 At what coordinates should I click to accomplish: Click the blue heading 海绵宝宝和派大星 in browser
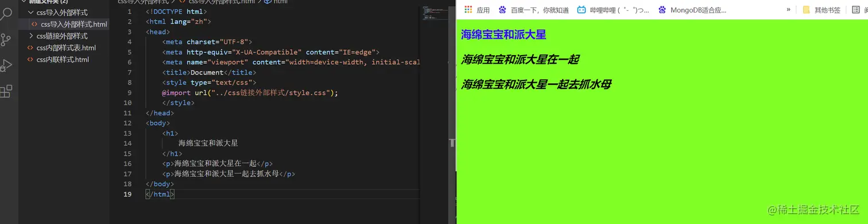tap(503, 34)
